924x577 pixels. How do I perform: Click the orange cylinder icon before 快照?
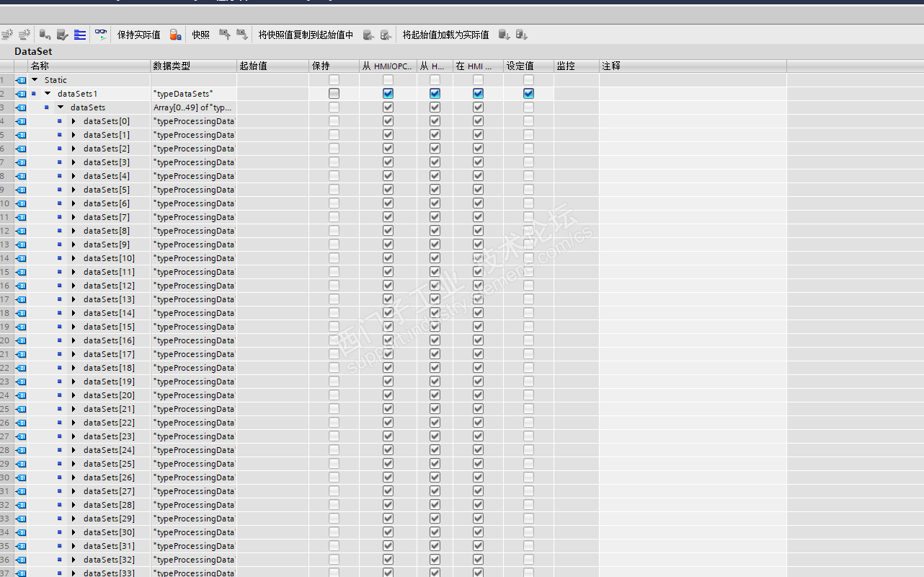[175, 34]
